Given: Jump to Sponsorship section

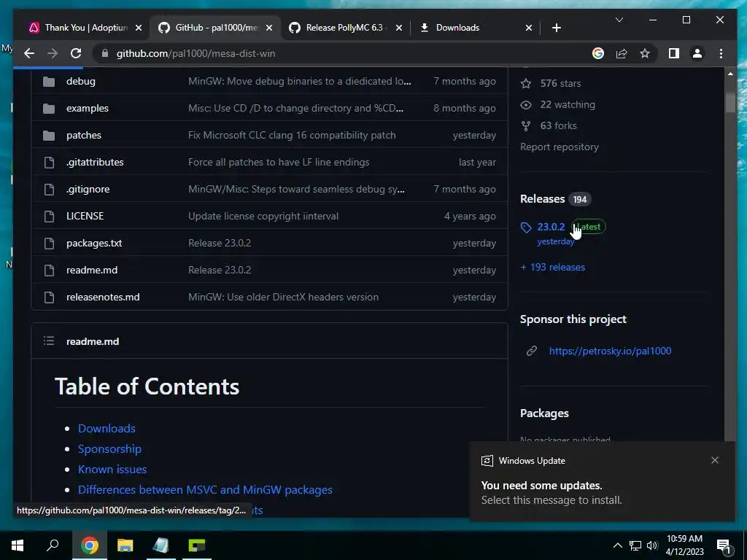Looking at the screenshot, I should click(x=109, y=448).
